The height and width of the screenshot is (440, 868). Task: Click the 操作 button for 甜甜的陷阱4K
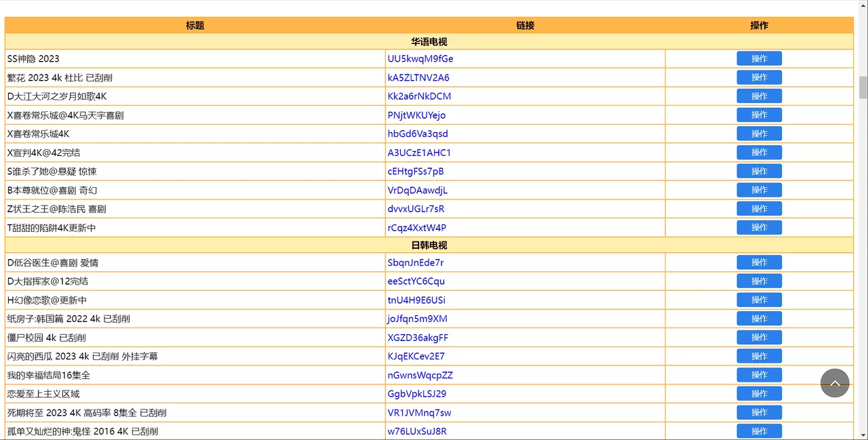click(759, 227)
